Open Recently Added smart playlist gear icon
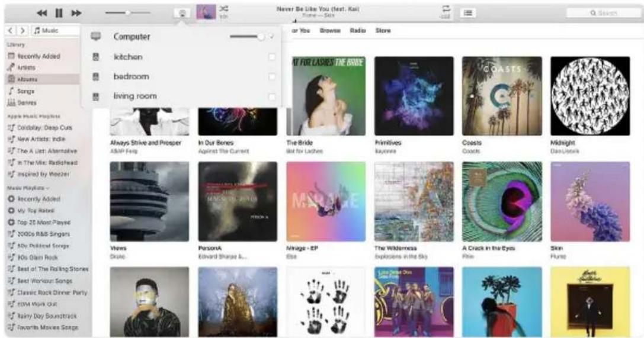The width and height of the screenshot is (644, 338). (x=11, y=199)
